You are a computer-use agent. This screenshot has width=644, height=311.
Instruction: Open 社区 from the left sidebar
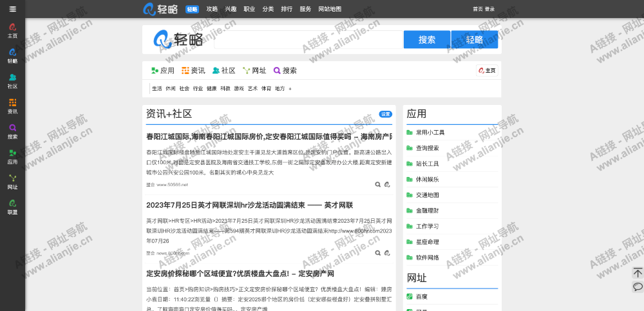point(12,80)
